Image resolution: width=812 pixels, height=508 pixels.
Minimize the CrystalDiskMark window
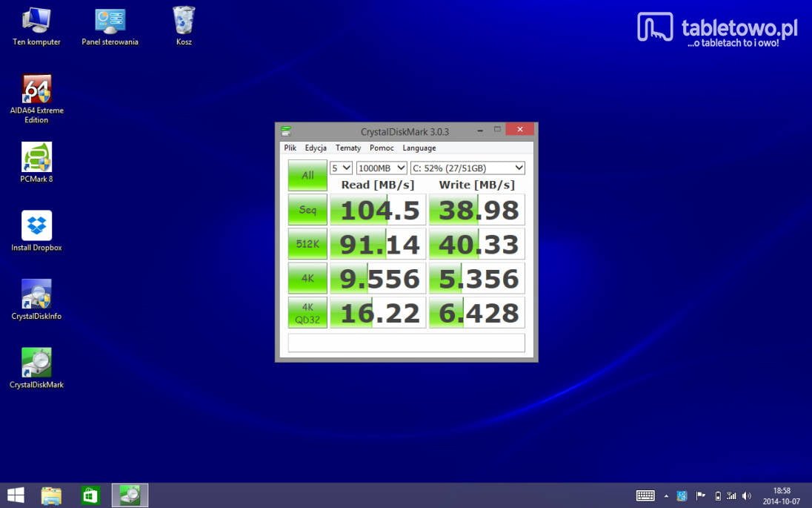click(480, 130)
